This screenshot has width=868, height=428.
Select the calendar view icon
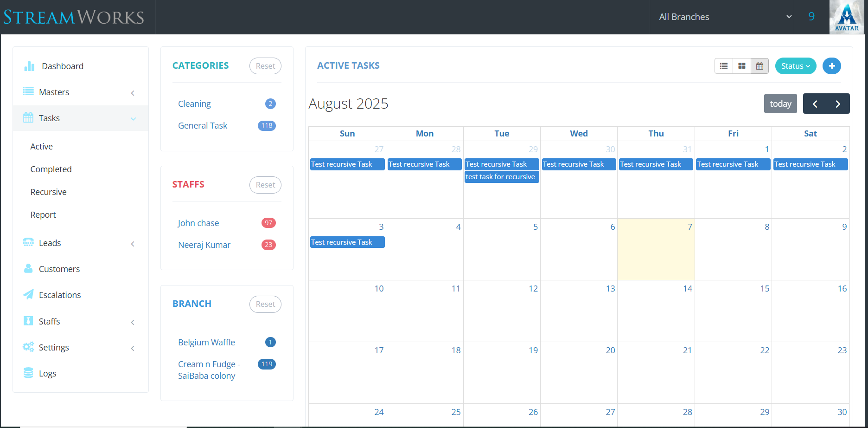click(759, 66)
